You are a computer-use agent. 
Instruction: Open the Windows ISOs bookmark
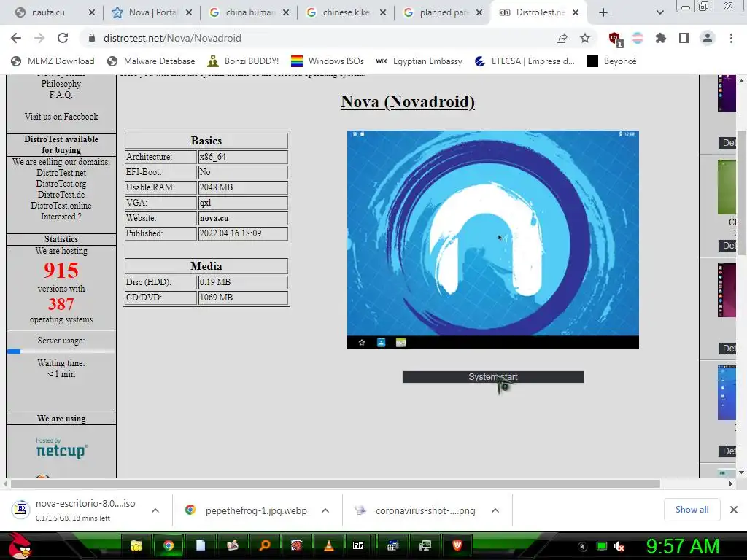click(x=328, y=61)
